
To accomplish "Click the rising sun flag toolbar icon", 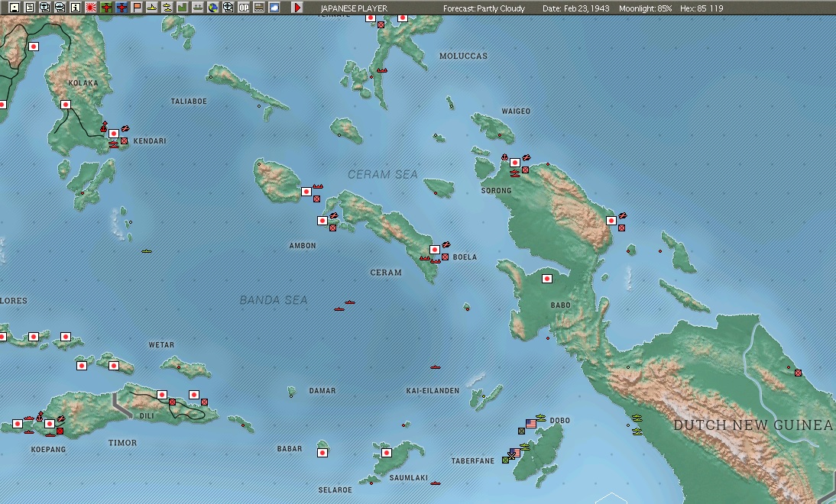I will click(91, 8).
